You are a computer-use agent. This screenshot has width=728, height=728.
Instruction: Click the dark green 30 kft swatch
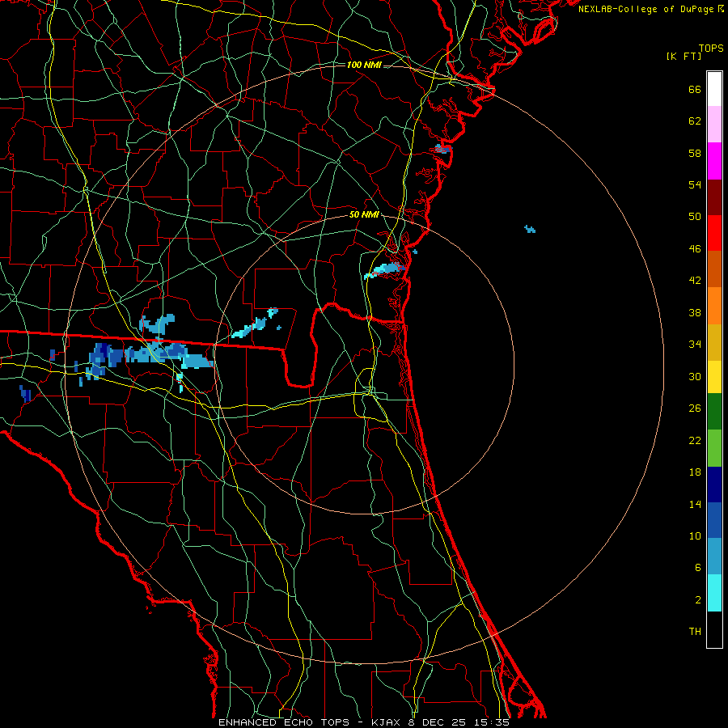point(714,412)
